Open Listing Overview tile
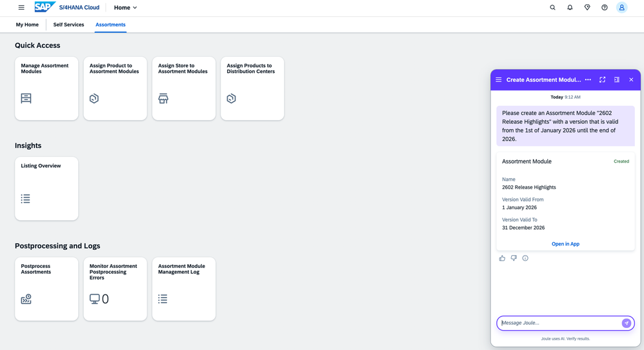Image resolution: width=644 pixels, height=350 pixels. (46, 189)
